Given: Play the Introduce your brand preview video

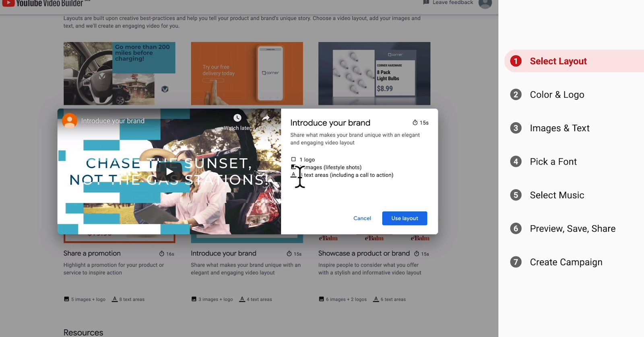Looking at the screenshot, I should 169,172.
